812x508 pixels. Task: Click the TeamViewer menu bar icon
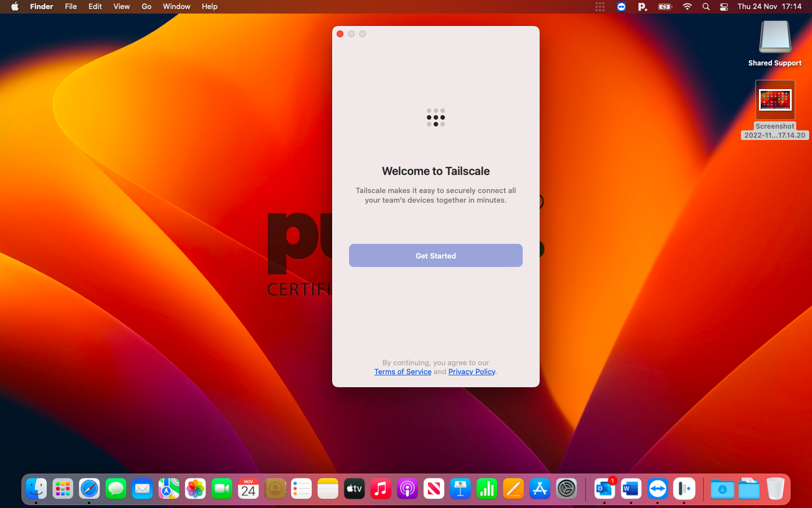pyautogui.click(x=621, y=7)
